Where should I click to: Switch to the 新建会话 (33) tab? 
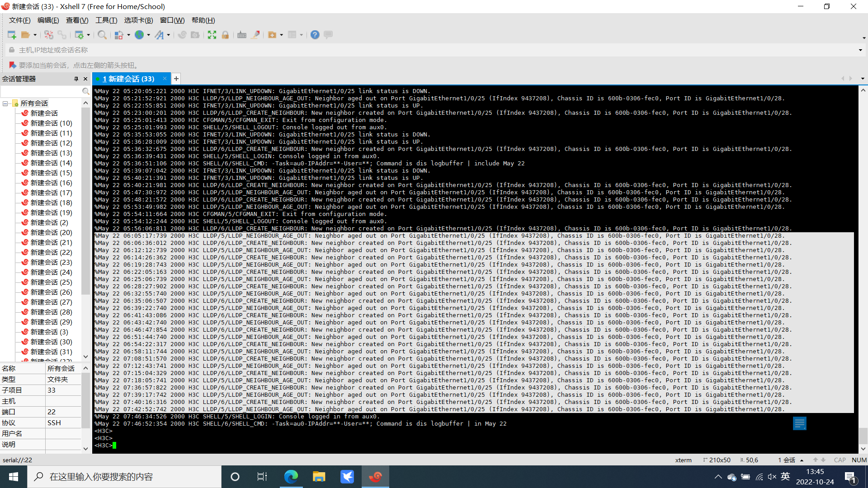pos(129,79)
